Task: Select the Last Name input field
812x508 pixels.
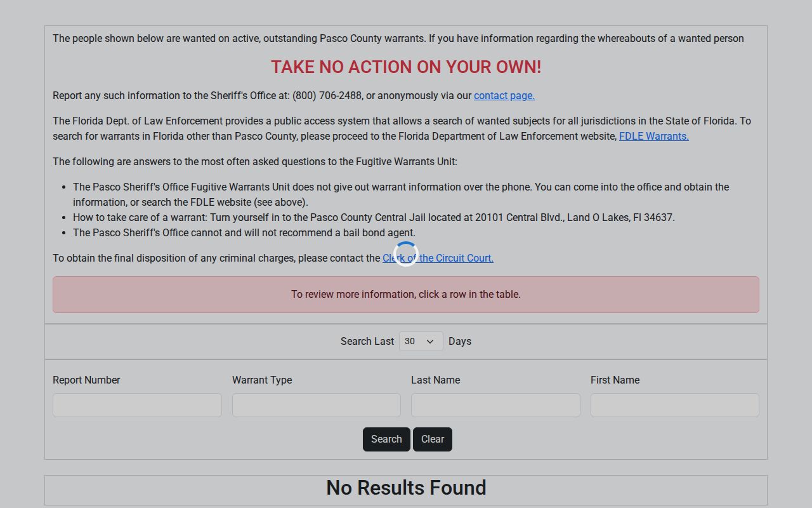Action: pyautogui.click(x=495, y=405)
